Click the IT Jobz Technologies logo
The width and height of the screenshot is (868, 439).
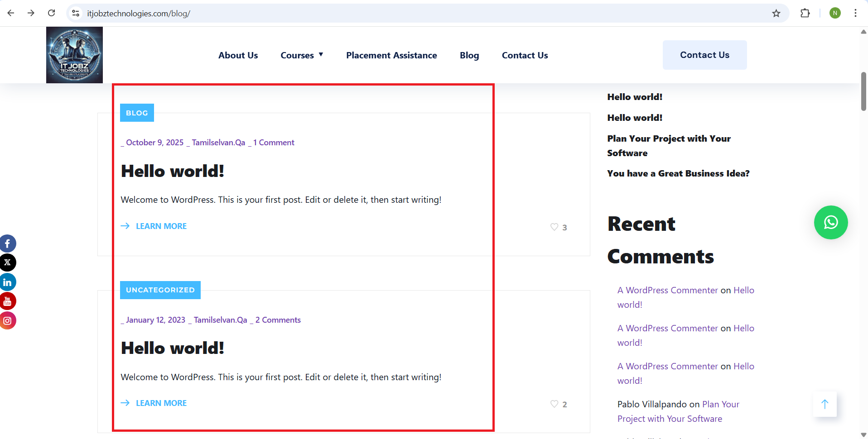click(x=74, y=55)
